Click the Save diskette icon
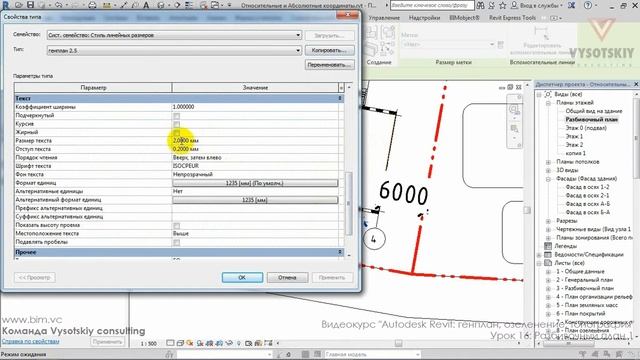Screen dimensions: 640x360 [30, 5]
